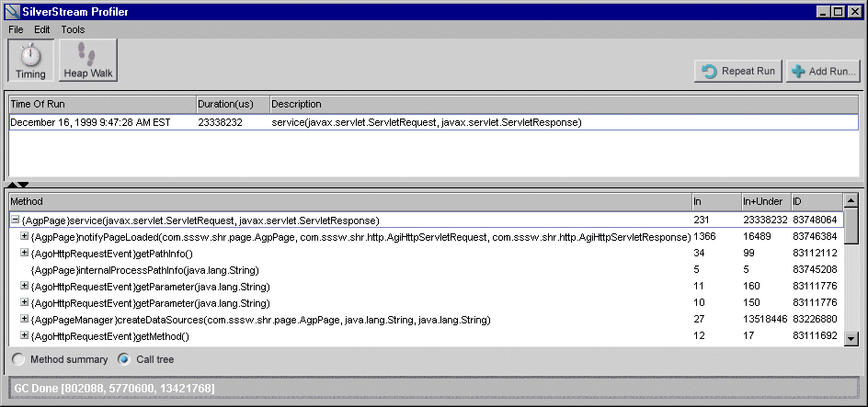Viewport: 868px width, 407px height.
Task: Click the ID value 83226880
Action: click(815, 320)
